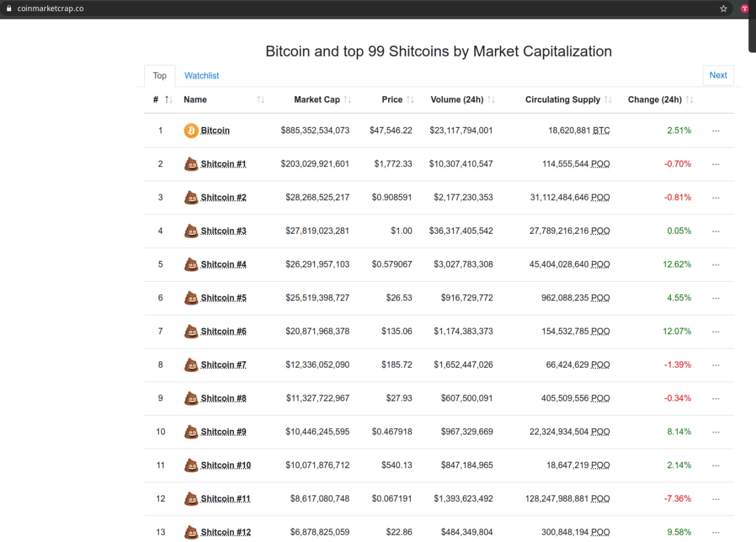The height and width of the screenshot is (542, 756).
Task: Click the price $185.72 for Shitcoin #7
Action: [397, 365]
